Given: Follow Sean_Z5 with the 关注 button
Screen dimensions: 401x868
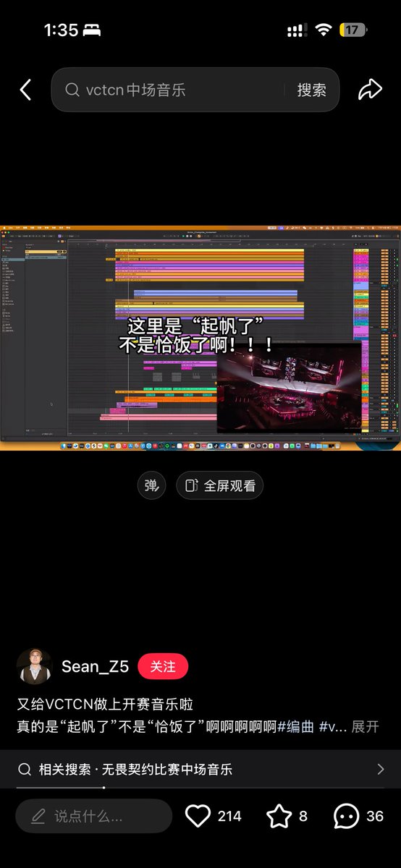Looking at the screenshot, I should tap(163, 666).
